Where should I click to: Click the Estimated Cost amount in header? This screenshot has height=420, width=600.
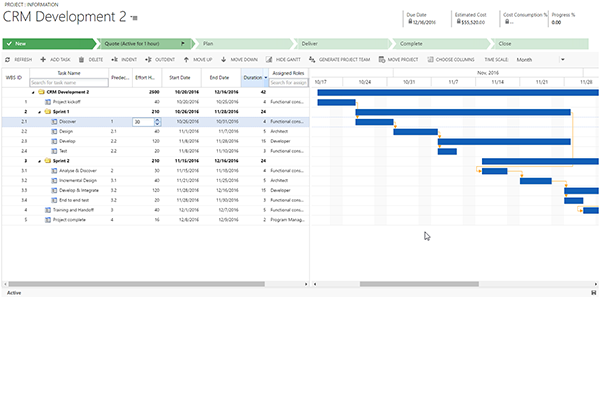tap(473, 23)
